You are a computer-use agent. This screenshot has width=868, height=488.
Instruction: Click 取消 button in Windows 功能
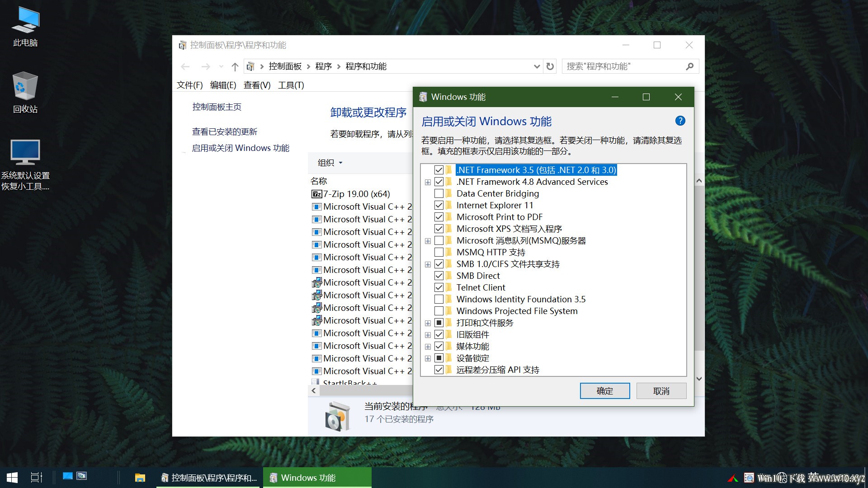point(661,391)
